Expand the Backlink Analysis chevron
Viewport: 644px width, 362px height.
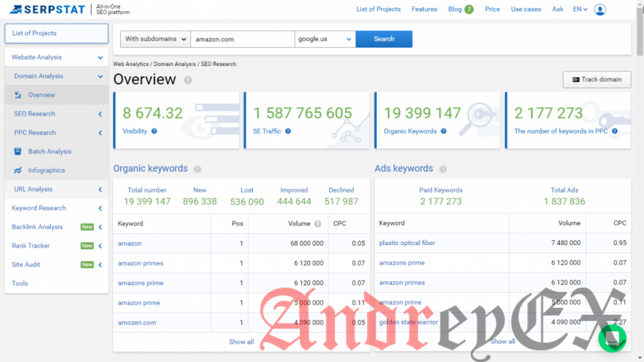100,227
